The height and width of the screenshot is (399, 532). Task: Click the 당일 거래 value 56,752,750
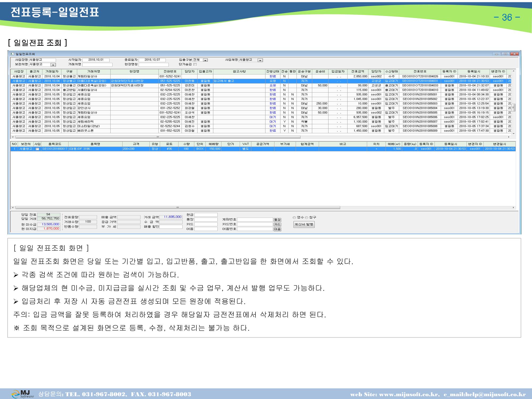point(48,219)
